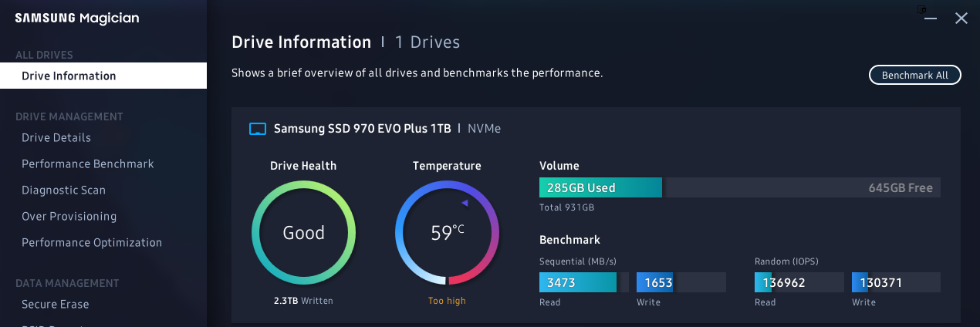Click the 59°C temperature gauge
This screenshot has height=327, width=980.
pos(448,233)
